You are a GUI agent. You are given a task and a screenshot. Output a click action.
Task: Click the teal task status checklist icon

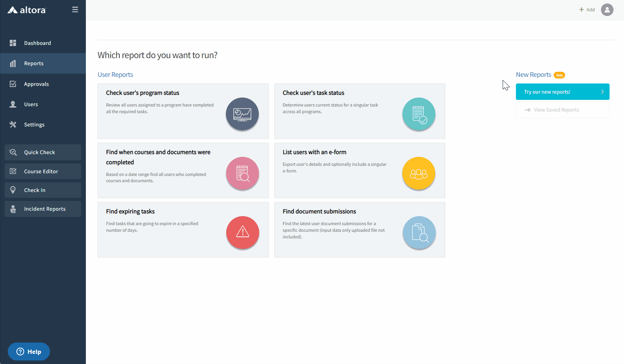[419, 114]
